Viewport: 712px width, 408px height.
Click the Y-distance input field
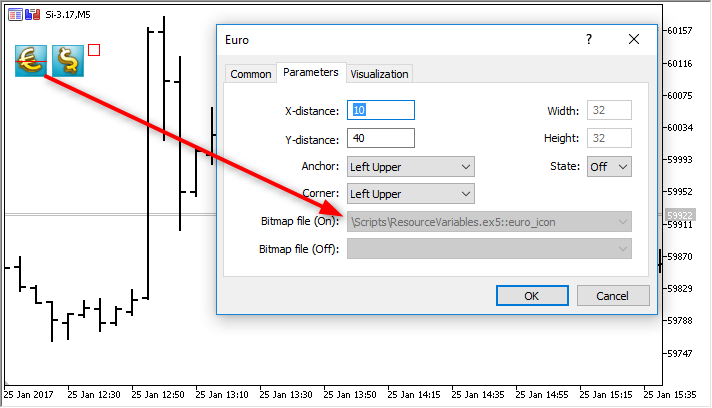pyautogui.click(x=380, y=138)
